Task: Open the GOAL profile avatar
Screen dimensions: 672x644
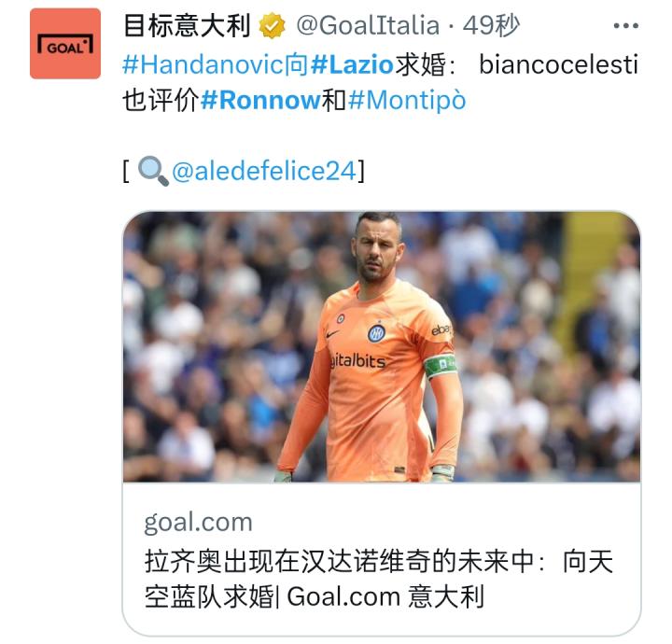Action: (x=65, y=44)
